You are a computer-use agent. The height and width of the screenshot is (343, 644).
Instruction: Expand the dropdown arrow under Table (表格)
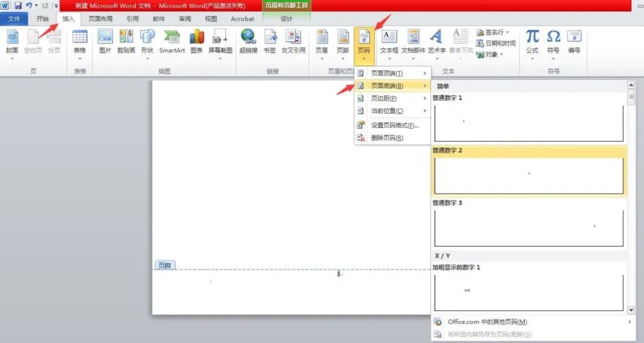pos(80,59)
